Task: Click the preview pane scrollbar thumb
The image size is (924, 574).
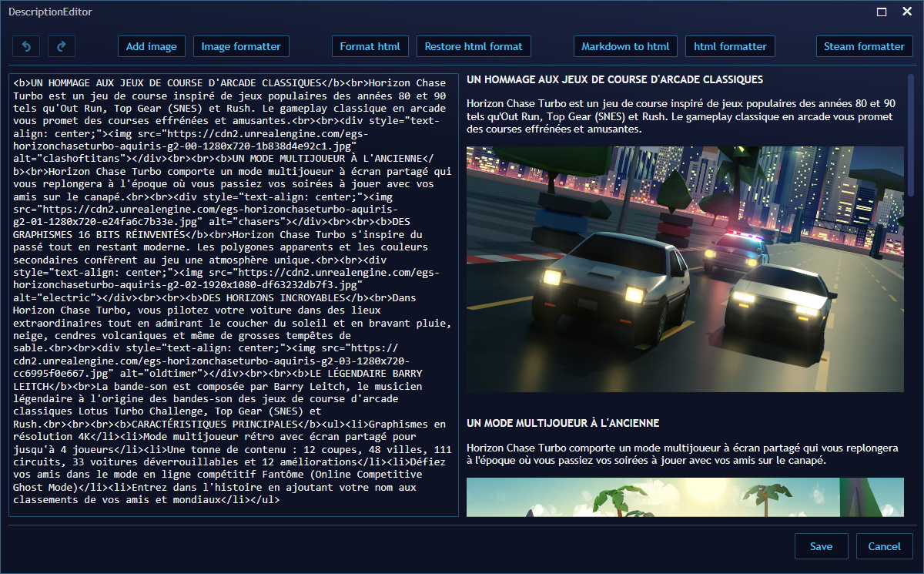Action: [x=912, y=136]
